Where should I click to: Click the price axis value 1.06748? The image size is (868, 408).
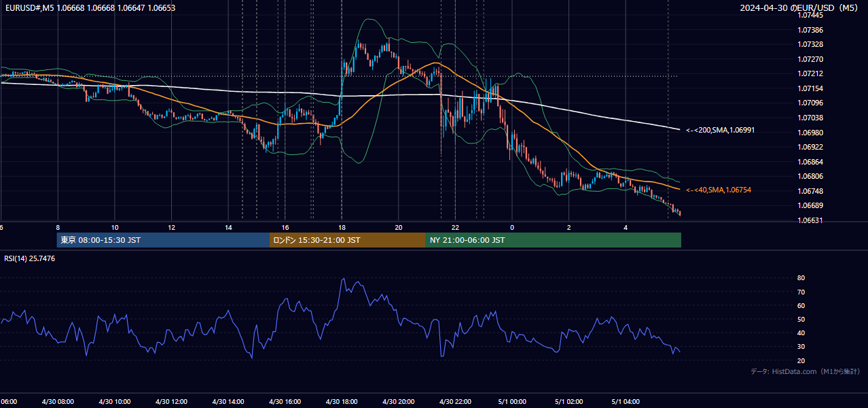(810, 191)
